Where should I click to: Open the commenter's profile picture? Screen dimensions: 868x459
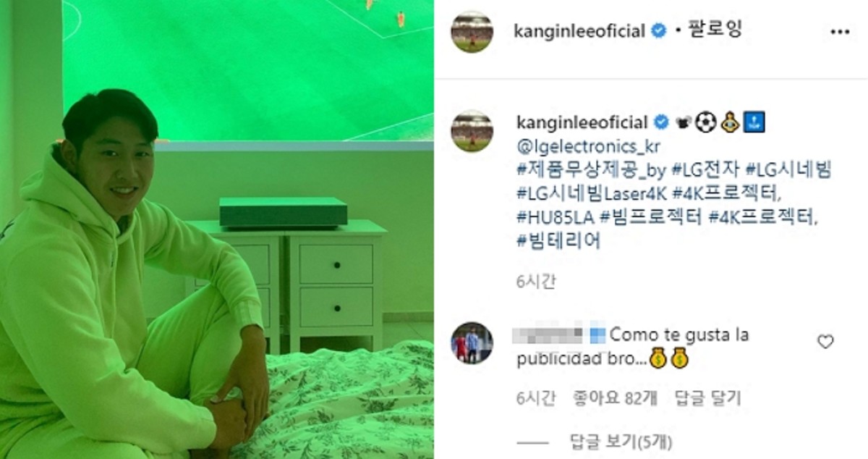(472, 342)
